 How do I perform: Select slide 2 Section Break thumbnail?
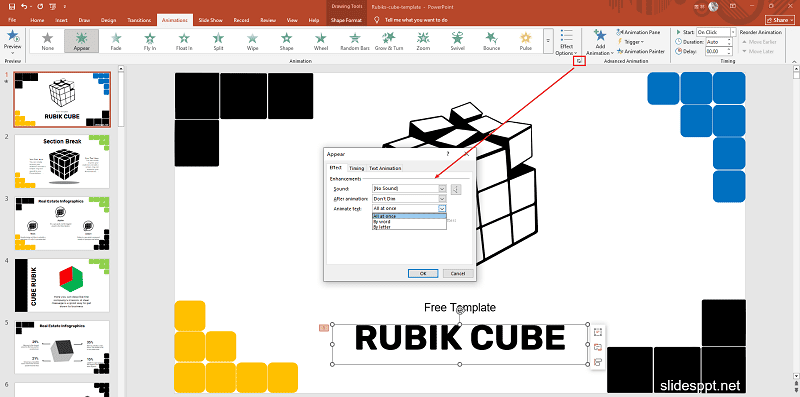click(62, 161)
